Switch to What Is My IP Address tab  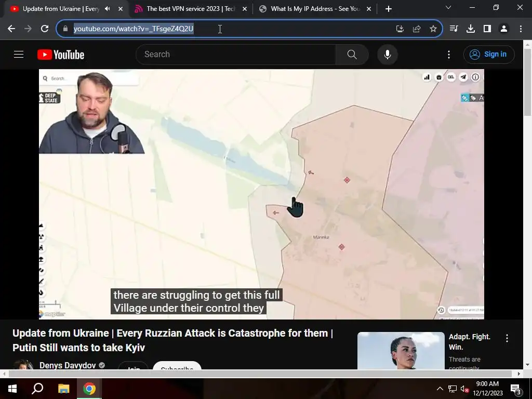[x=315, y=9]
